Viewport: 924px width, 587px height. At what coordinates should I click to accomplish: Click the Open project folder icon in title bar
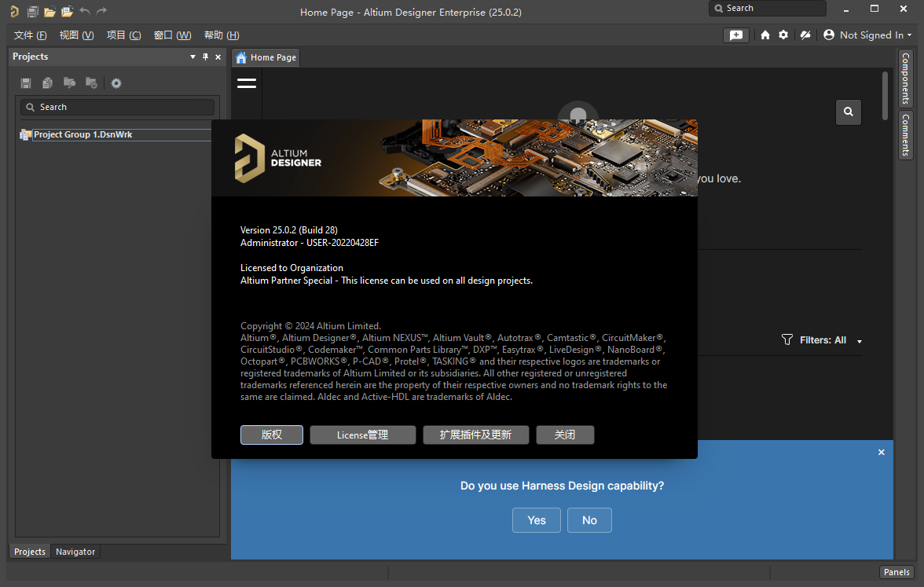point(67,11)
